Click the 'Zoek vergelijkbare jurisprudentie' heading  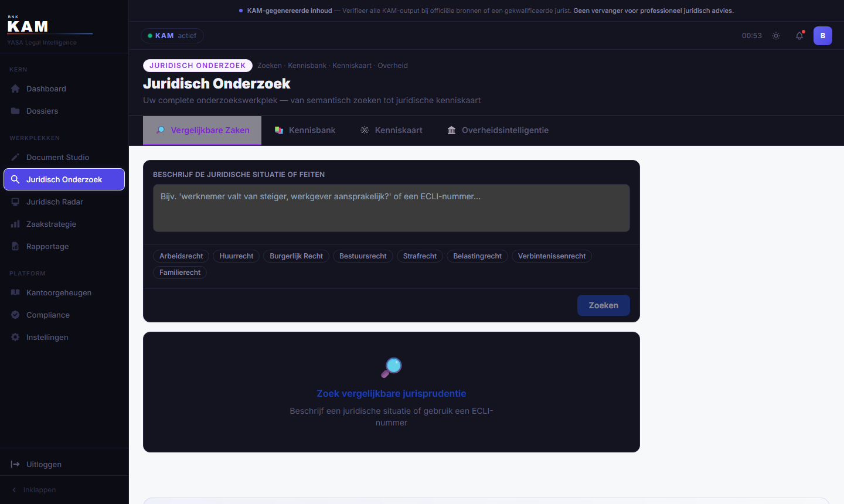[x=392, y=394]
